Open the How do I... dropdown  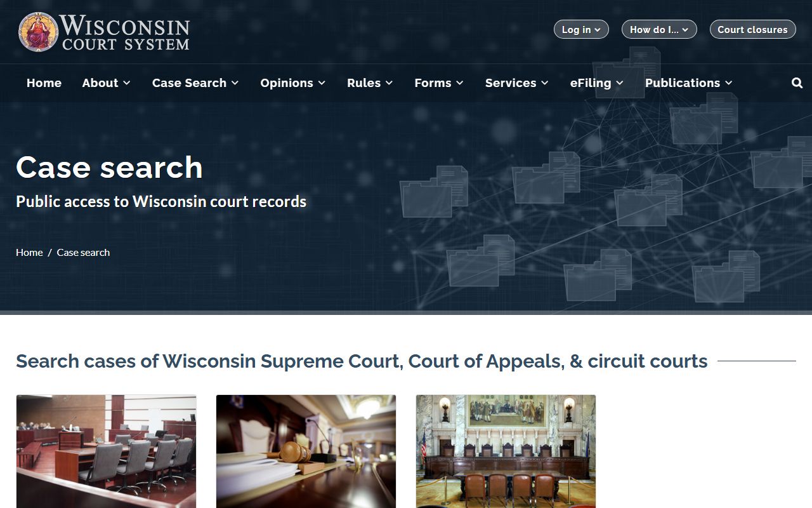pos(659,29)
